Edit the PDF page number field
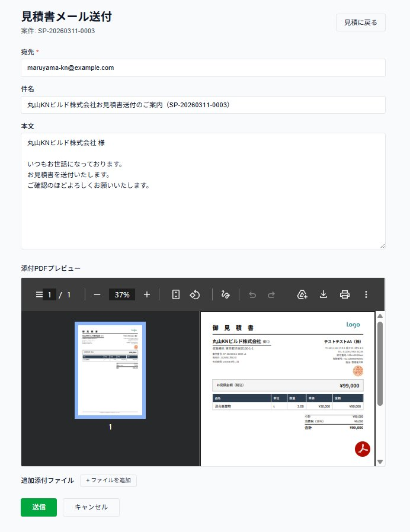Screen dimensions: 410x532 point(49,295)
